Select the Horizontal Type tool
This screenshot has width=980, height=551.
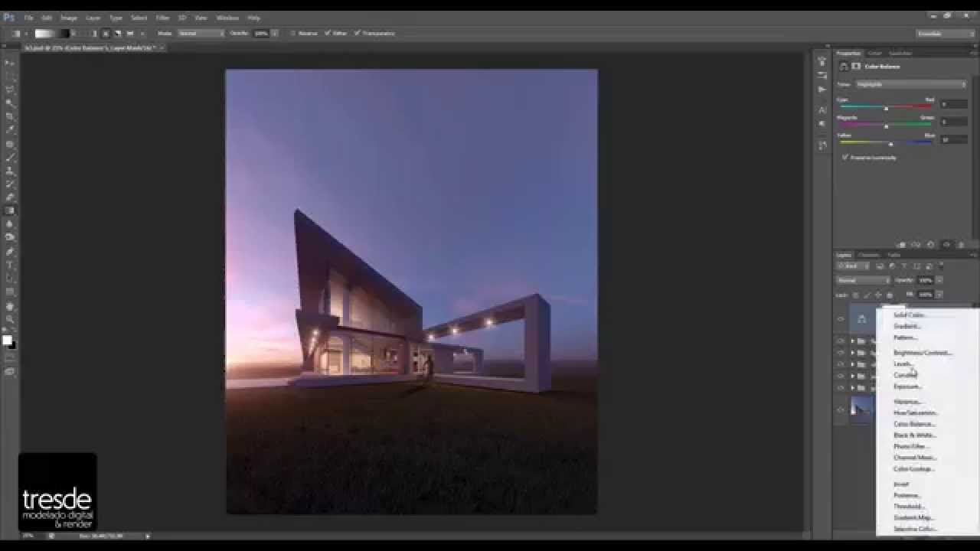click(10, 266)
